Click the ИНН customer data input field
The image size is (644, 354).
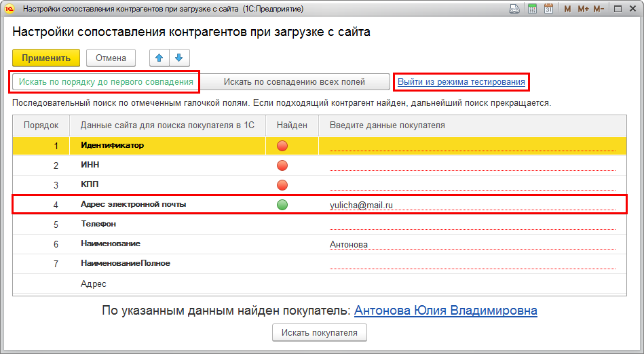[472, 165]
